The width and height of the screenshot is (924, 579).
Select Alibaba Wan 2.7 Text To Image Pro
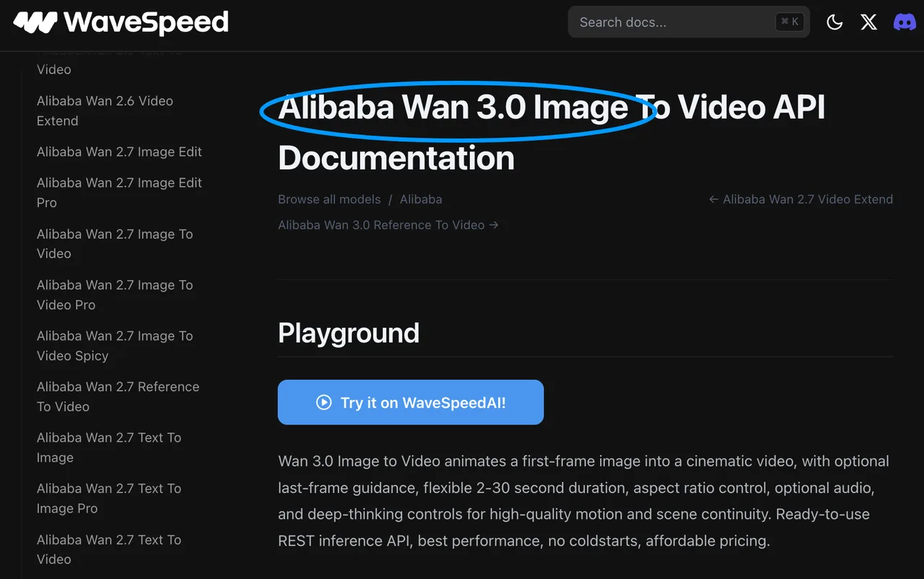pyautogui.click(x=109, y=498)
